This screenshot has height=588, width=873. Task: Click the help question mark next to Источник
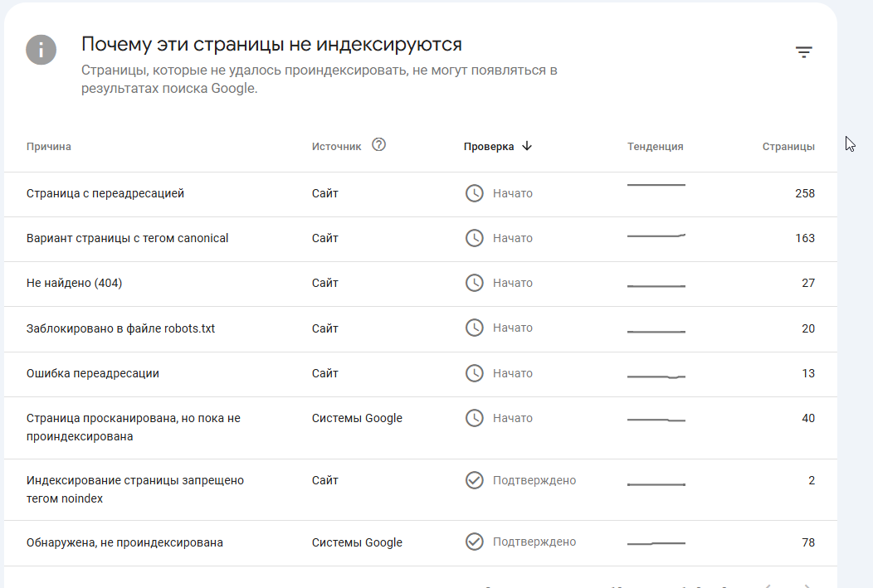click(x=378, y=144)
